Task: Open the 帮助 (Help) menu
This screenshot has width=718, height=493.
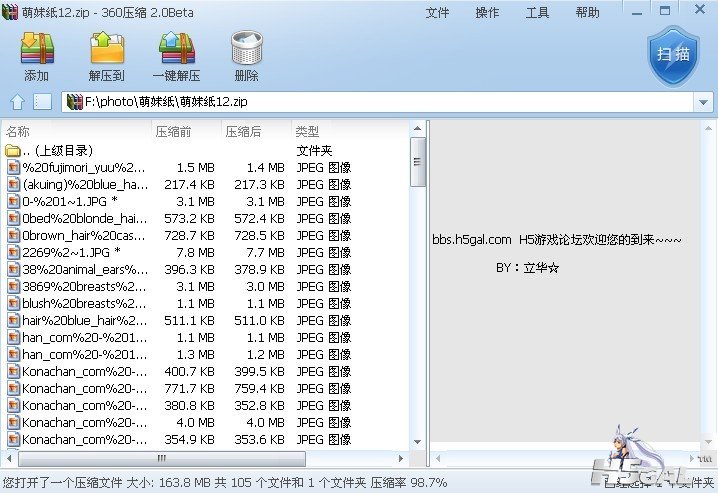Action: tap(587, 13)
